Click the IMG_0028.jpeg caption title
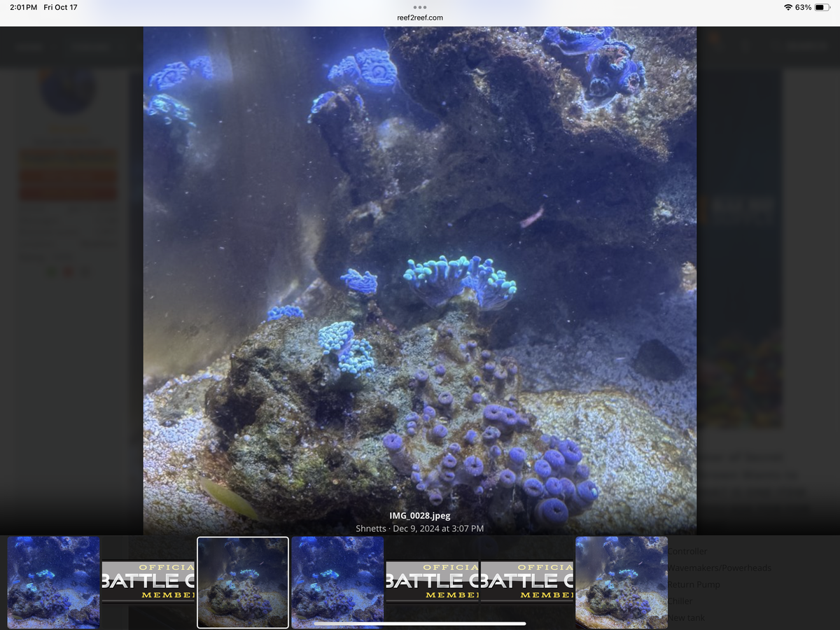840x630 pixels. click(420, 516)
